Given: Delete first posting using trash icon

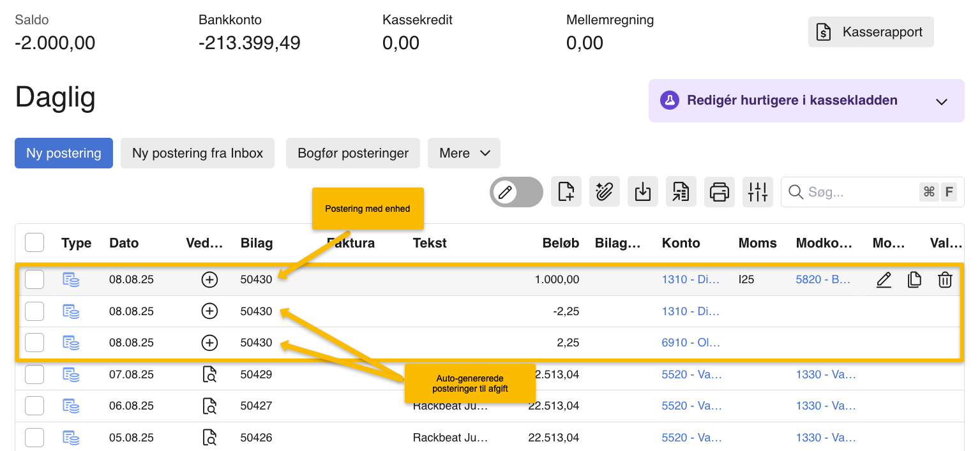Looking at the screenshot, I should (945, 280).
